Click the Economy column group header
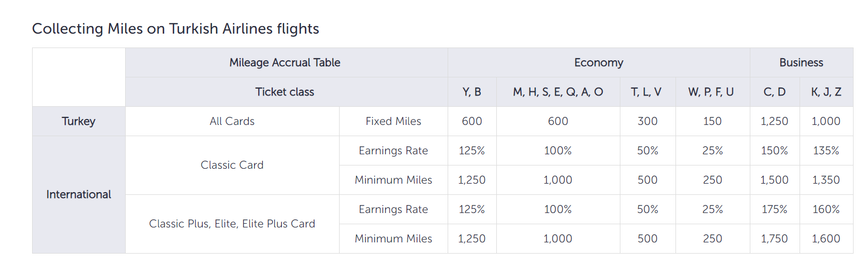Screen dimensions: 868x268 pos(598,62)
